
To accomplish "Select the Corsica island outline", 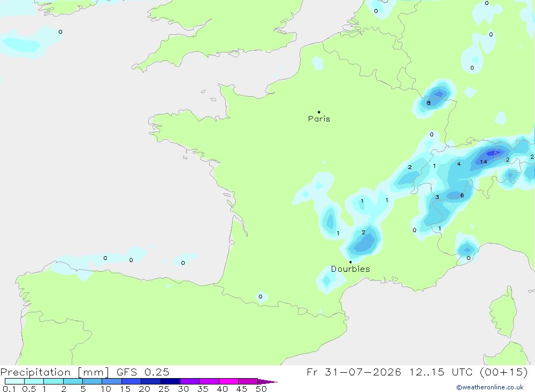I will coord(503,312).
